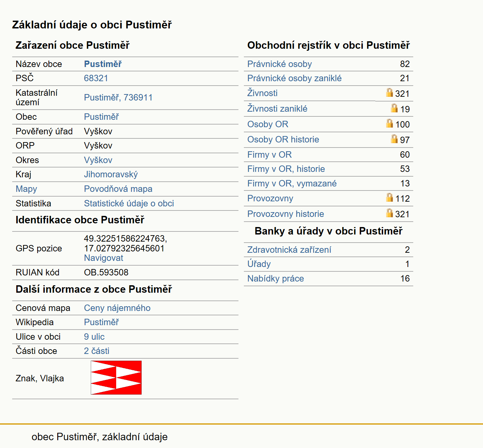Click the lock icon next to Živnosti zaniklé
The height and width of the screenshot is (448, 483).
pyautogui.click(x=394, y=108)
